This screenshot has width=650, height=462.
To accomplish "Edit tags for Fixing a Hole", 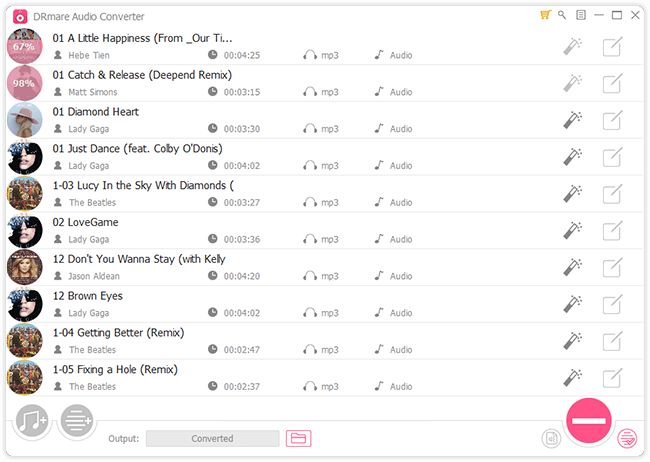I will 612,378.
